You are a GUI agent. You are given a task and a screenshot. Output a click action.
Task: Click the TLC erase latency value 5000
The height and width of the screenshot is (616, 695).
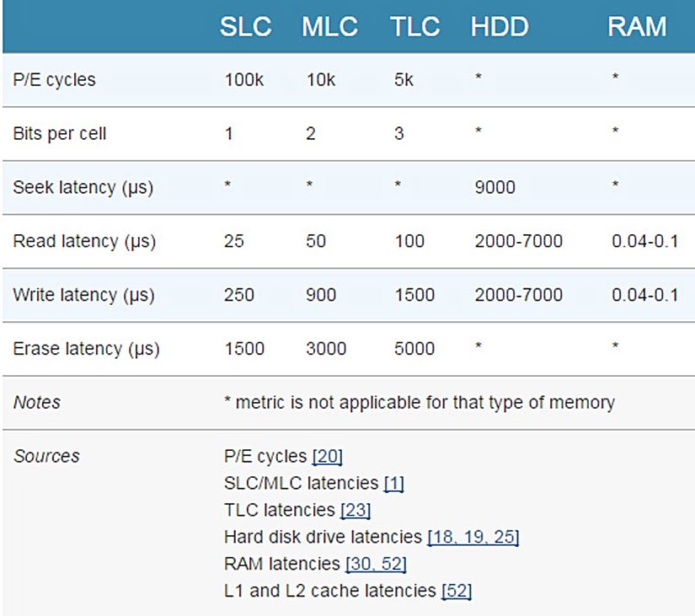414,349
